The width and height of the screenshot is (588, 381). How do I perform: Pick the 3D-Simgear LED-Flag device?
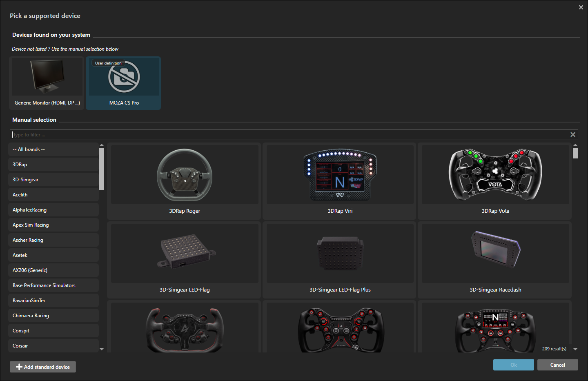click(x=184, y=260)
